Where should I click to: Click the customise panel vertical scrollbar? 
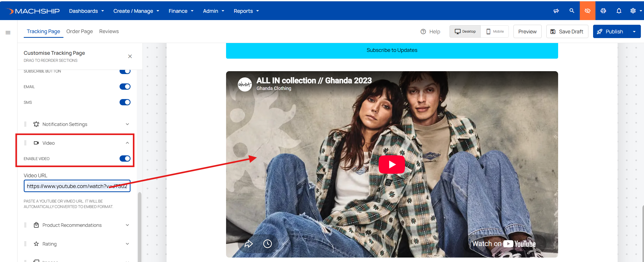click(x=139, y=227)
